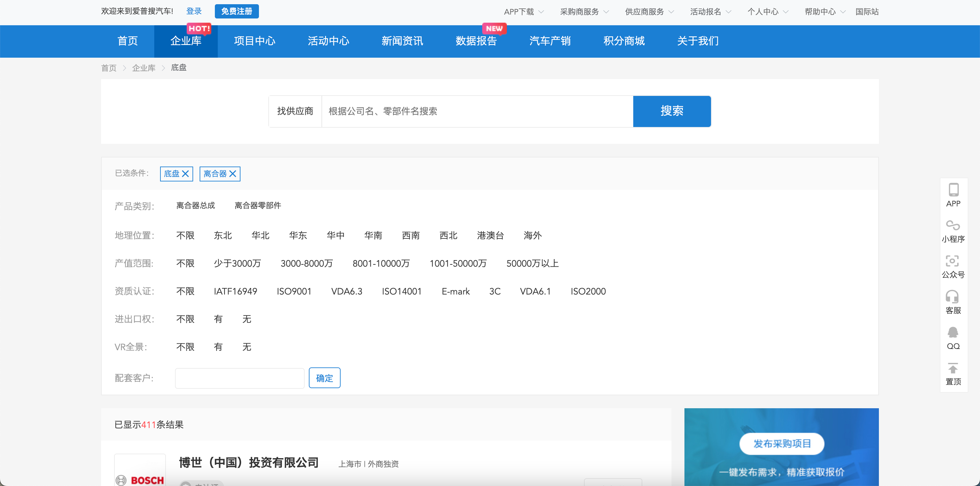Open the 汽车产销 nav tab
Image resolution: width=980 pixels, height=486 pixels.
click(x=550, y=41)
